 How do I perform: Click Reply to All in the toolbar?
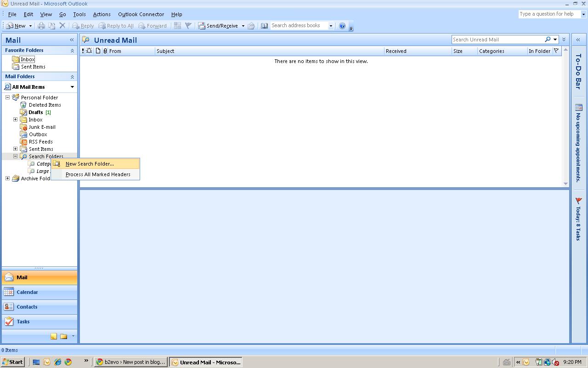tap(116, 26)
